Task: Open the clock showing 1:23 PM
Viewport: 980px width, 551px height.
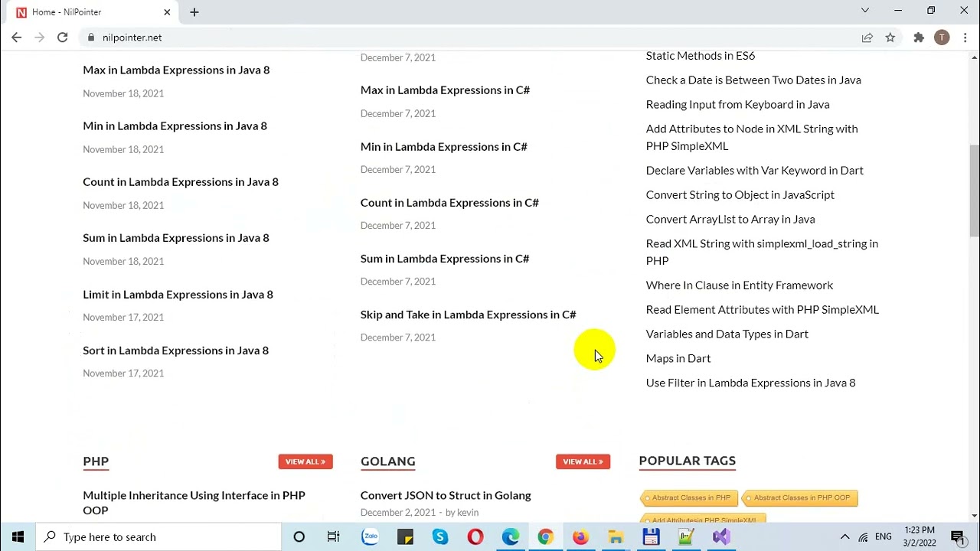Action: (x=920, y=536)
